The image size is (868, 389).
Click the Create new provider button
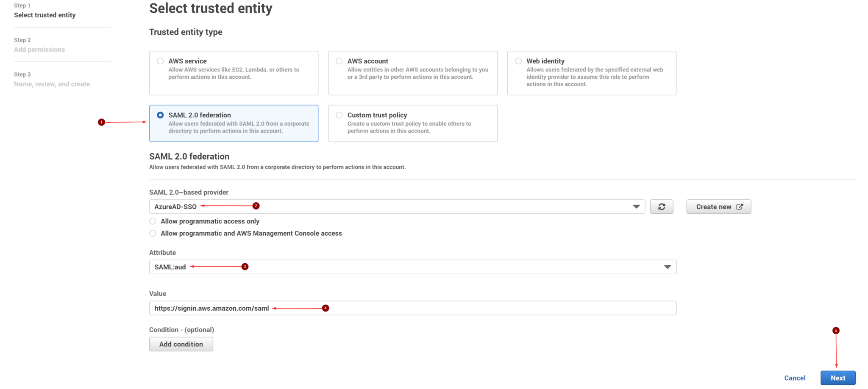coord(718,207)
